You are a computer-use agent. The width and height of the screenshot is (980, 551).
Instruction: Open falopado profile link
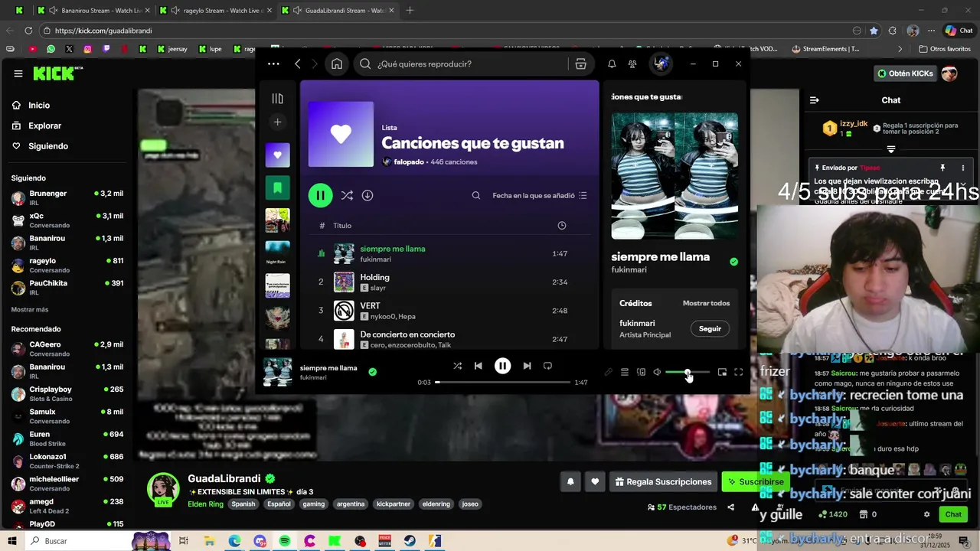pyautogui.click(x=408, y=162)
